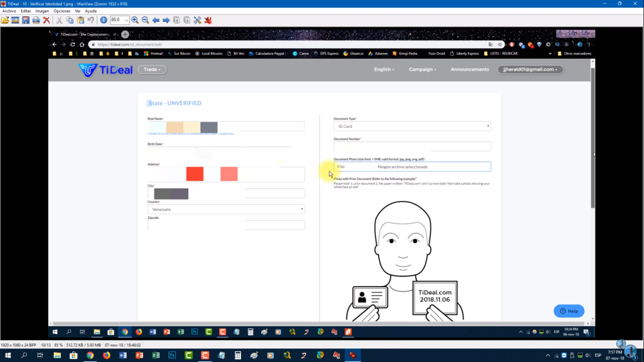The width and height of the screenshot is (644, 362).
Task: Launch Google Chrome from the bottom taskbar
Action: (x=90, y=355)
